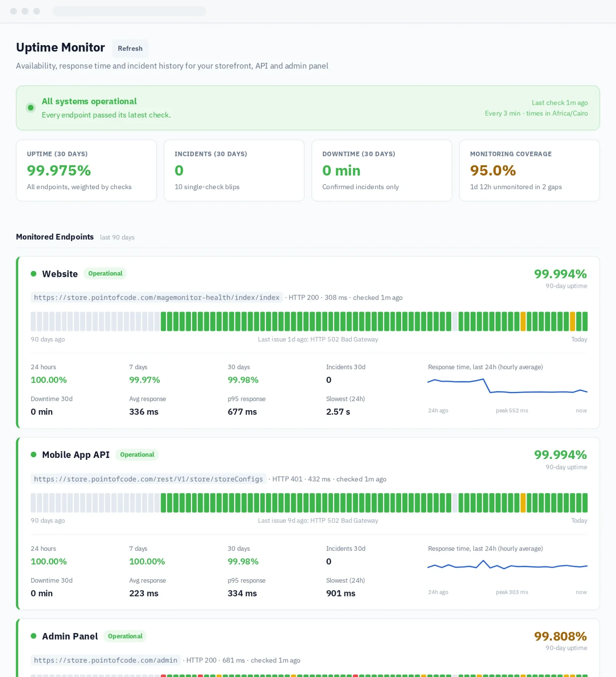Click the last yellow bar in Website uptime timeline
This screenshot has width=616, height=677.
572,322
